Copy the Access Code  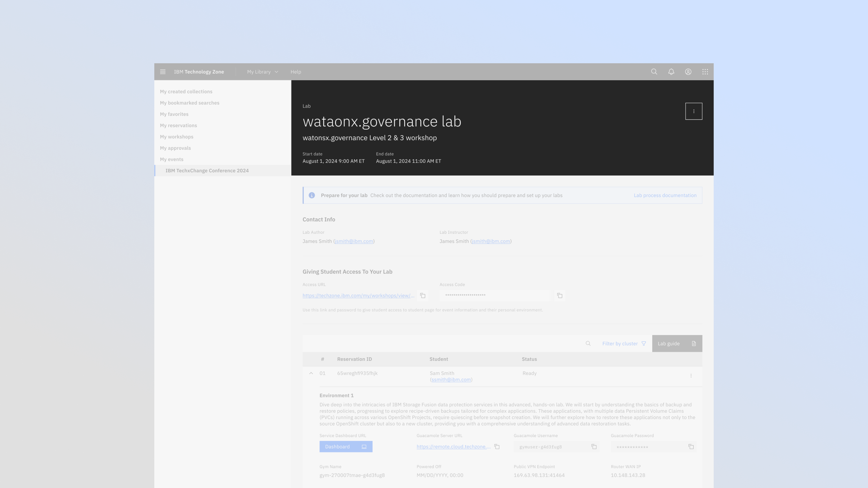[560, 296]
